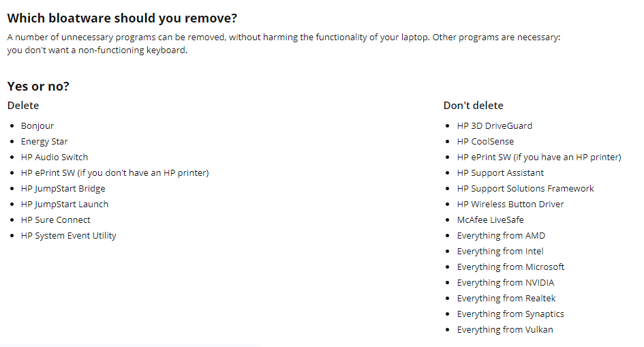
Task: Select the 'Delete' column heading
Action: point(23,106)
